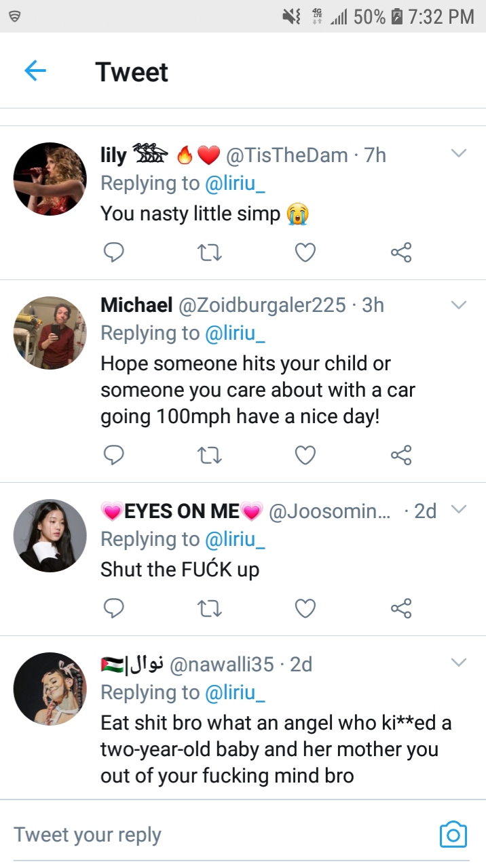Open the dropdown chevron on the EYES ON ME tweet
The image size is (486, 868).
(460, 509)
